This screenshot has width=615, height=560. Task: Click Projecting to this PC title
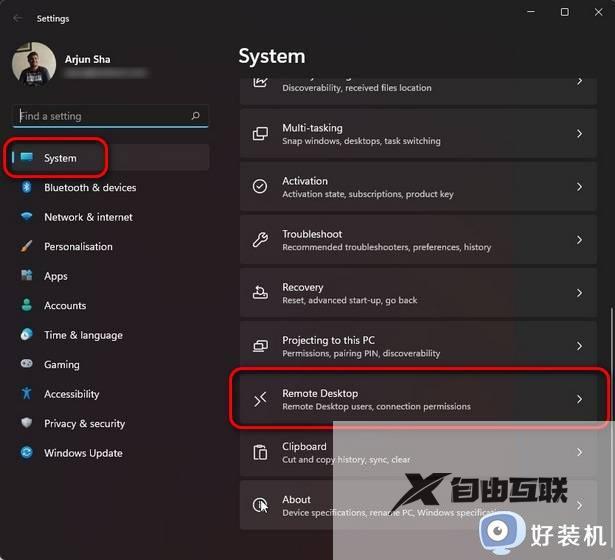click(328, 340)
